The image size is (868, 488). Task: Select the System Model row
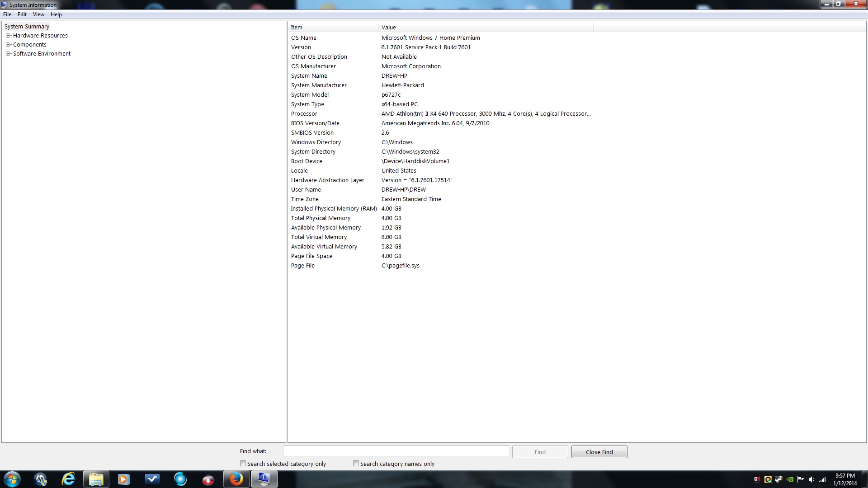(441, 94)
